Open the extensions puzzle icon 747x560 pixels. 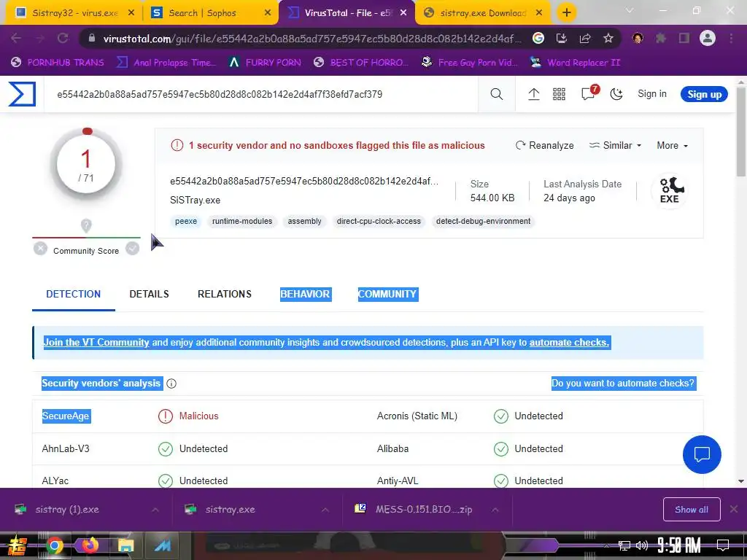pos(661,38)
